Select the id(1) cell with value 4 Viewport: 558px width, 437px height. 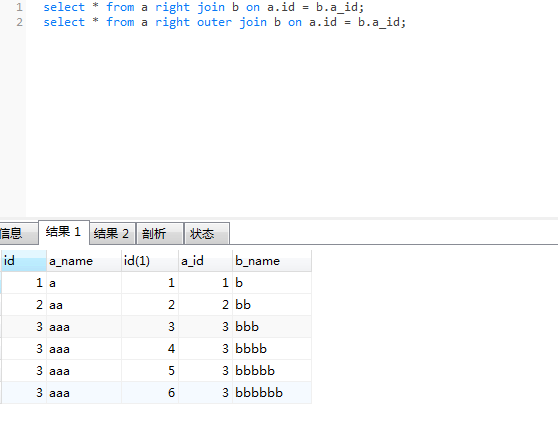150,349
